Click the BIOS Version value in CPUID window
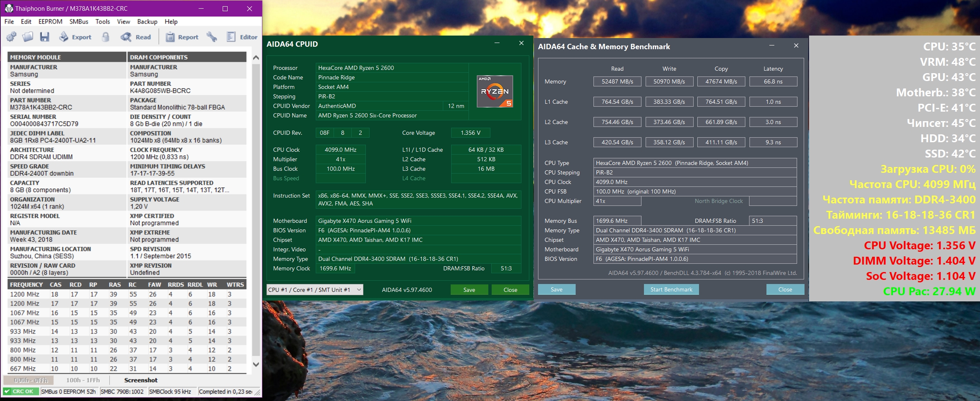 [x=419, y=230]
